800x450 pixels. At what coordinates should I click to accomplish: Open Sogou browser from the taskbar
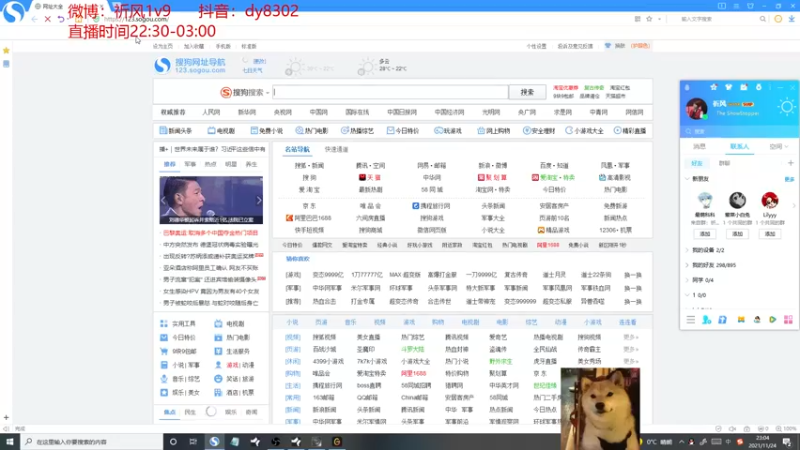214,442
